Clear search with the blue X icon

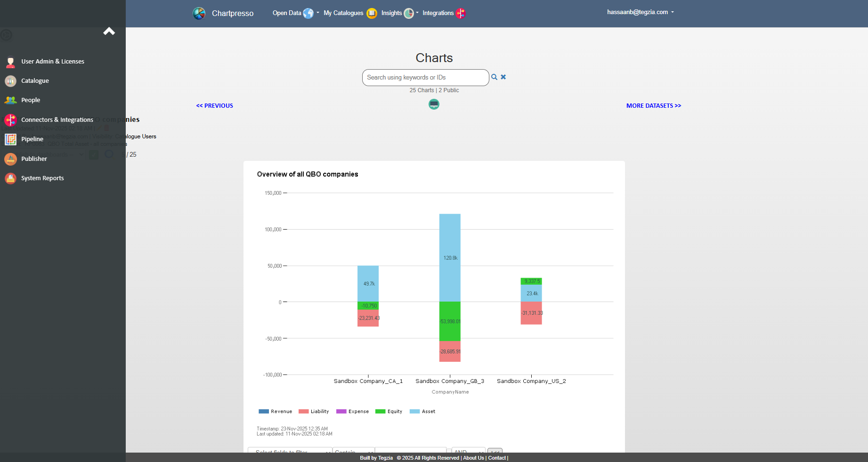tap(503, 77)
